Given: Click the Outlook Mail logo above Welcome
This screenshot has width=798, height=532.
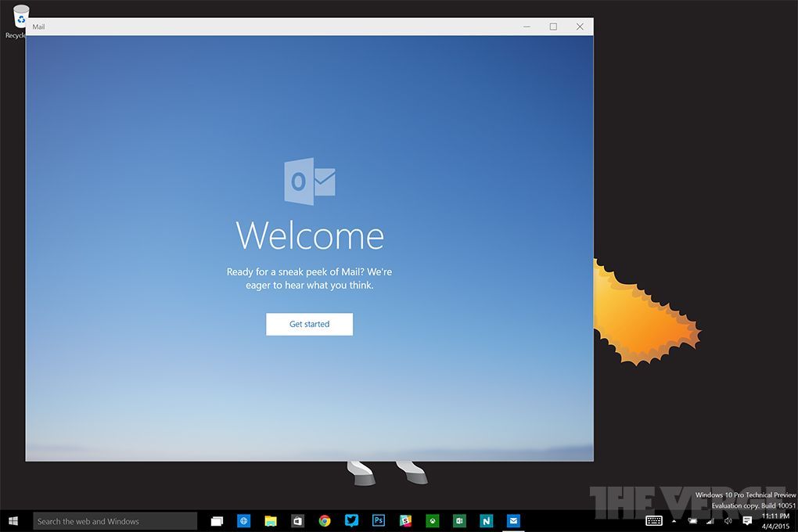Looking at the screenshot, I should tap(309, 182).
